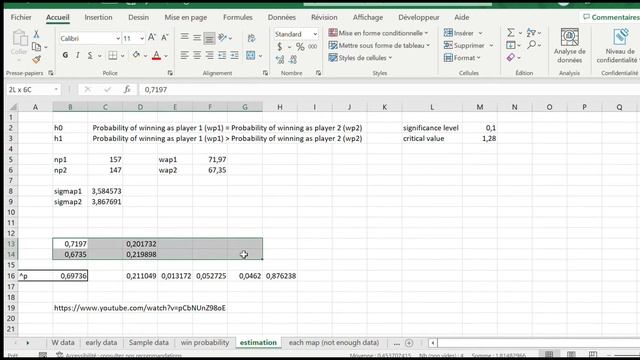This screenshot has width=640, height=360.
Task: Apply the accounting dollar format
Action: [x=280, y=47]
